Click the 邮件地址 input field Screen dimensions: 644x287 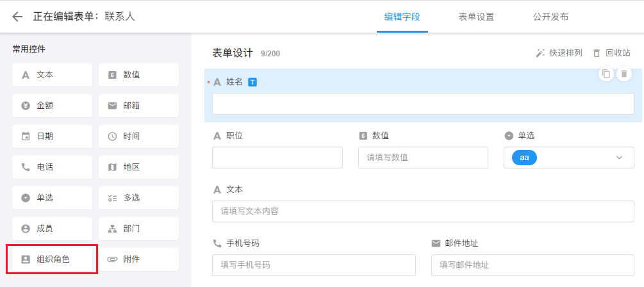[x=533, y=265]
